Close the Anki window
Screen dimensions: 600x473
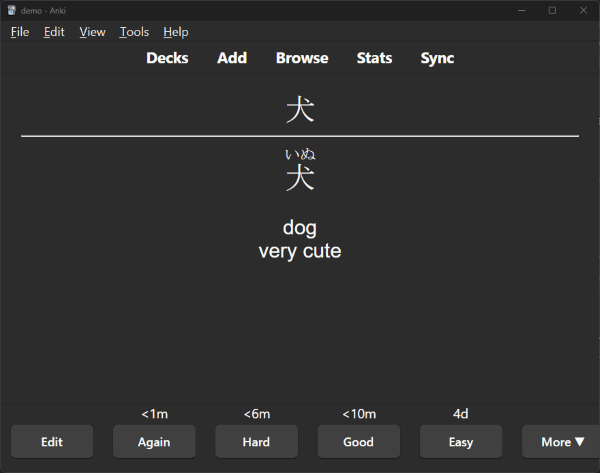583,10
